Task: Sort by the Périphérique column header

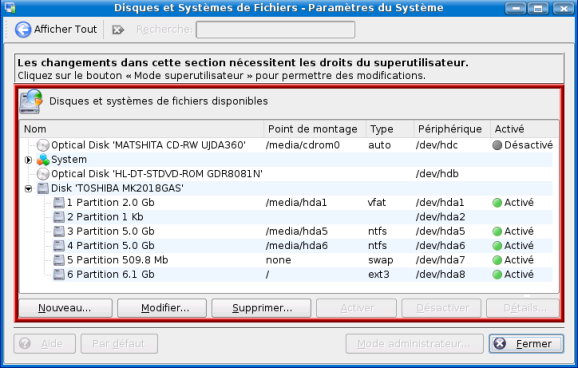Action: 452,129
